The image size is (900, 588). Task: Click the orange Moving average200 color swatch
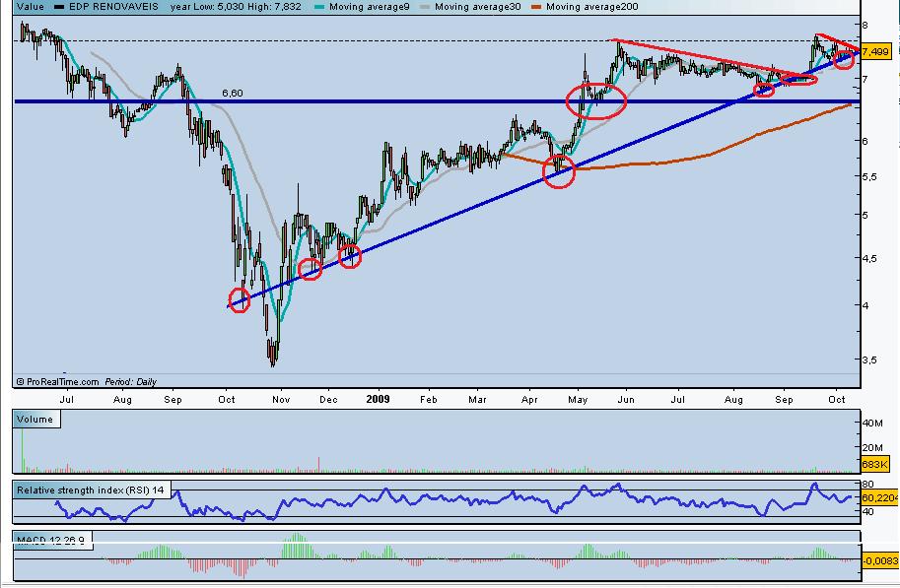point(536,8)
